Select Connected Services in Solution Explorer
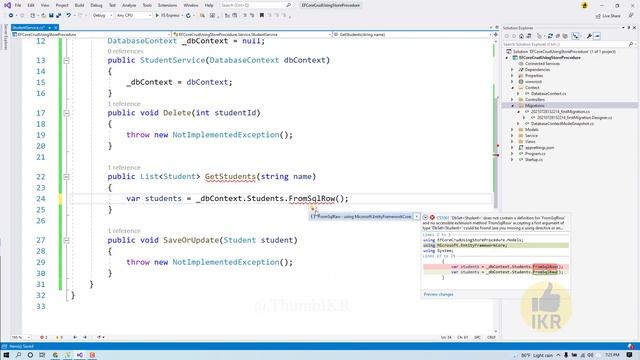Image resolution: width=640 pixels, height=360 pixels. click(x=542, y=64)
